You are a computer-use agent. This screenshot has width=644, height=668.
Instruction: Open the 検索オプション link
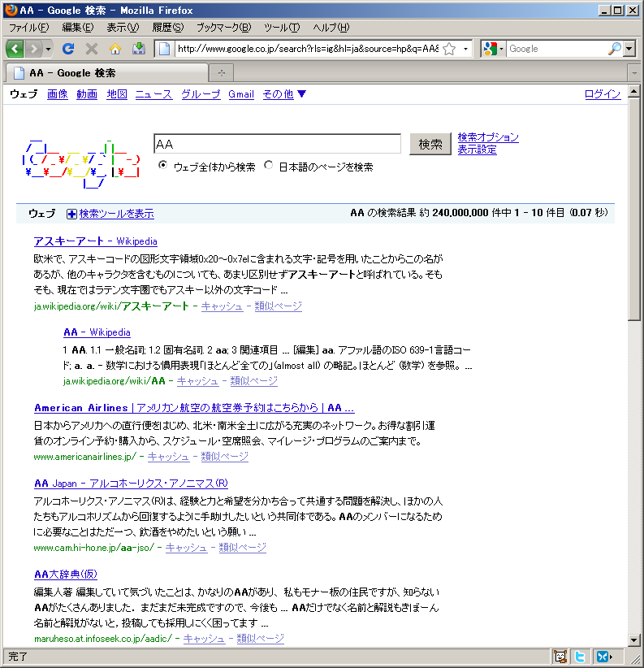[x=488, y=137]
